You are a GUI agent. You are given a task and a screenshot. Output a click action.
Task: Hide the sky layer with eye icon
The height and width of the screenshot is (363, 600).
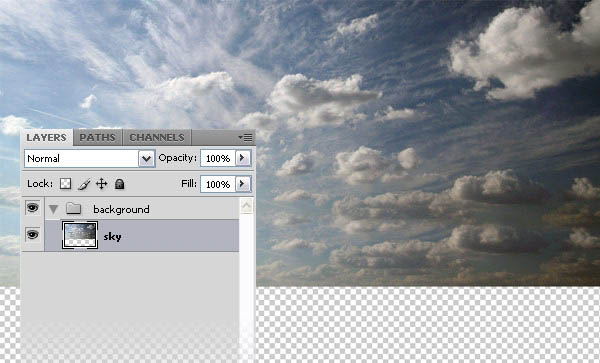coord(33,234)
